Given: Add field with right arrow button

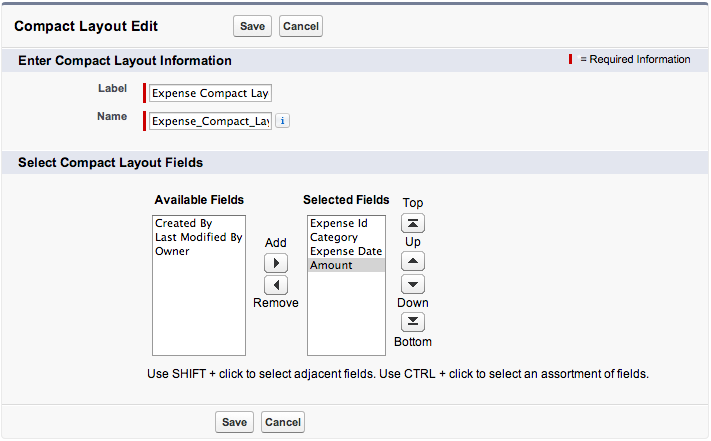Looking at the screenshot, I should (x=276, y=263).
